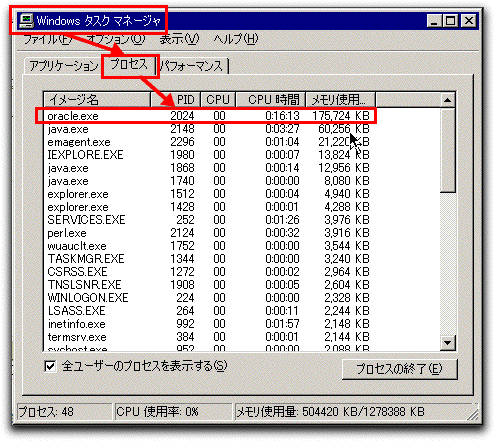The image size is (495, 441).
Task: Click CPU time 0:01:57
Action: [282, 324]
